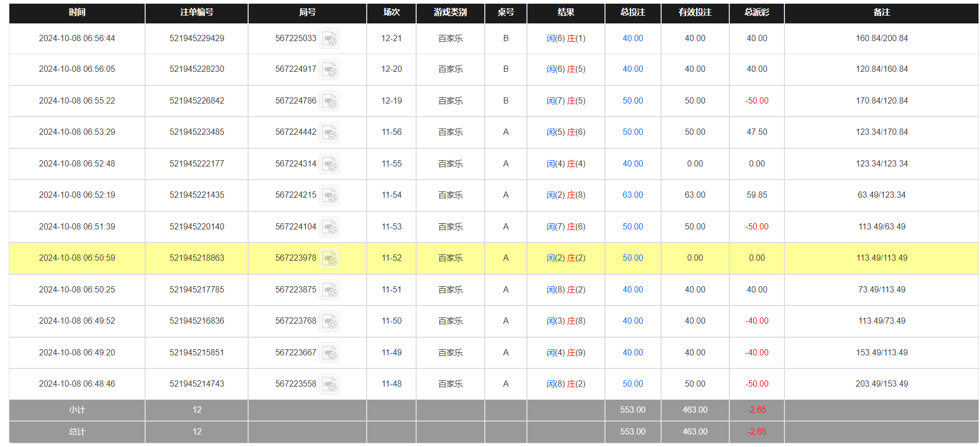The width and height of the screenshot is (980, 447).
Task: Click the 备注 column header
Action: tap(881, 12)
